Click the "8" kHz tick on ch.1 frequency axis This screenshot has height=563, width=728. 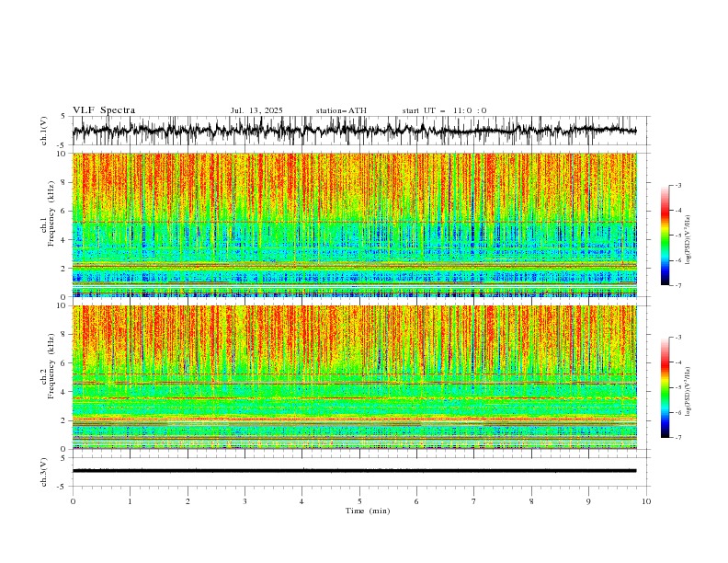(x=65, y=182)
